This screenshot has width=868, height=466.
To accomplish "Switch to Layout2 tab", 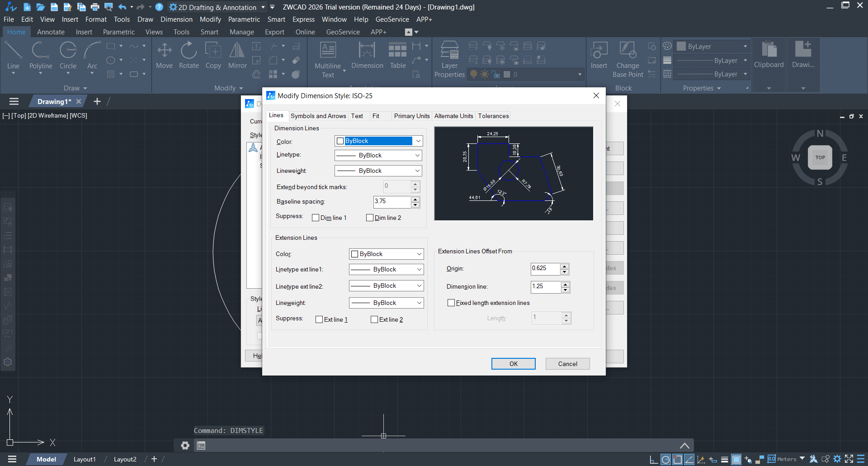I will (x=125, y=459).
